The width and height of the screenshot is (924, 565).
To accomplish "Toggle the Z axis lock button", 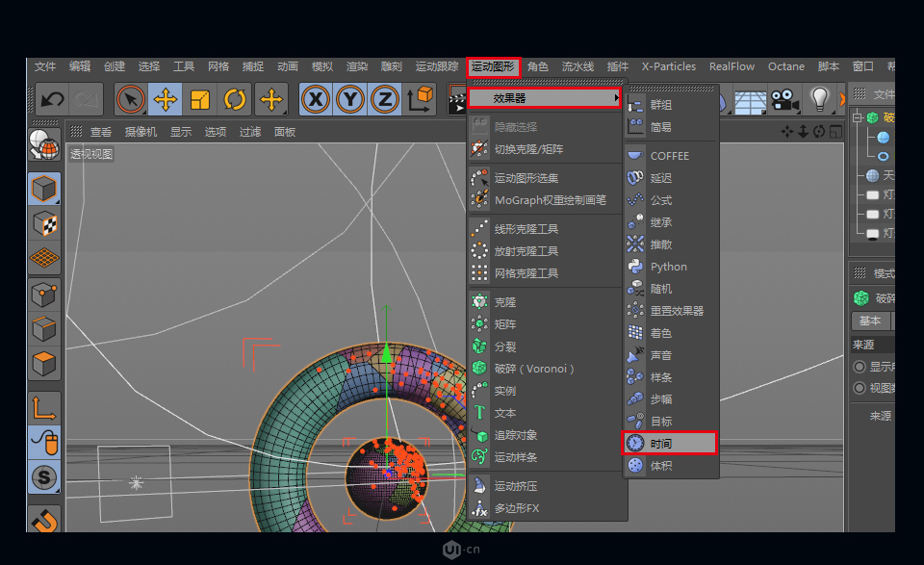I will point(384,99).
